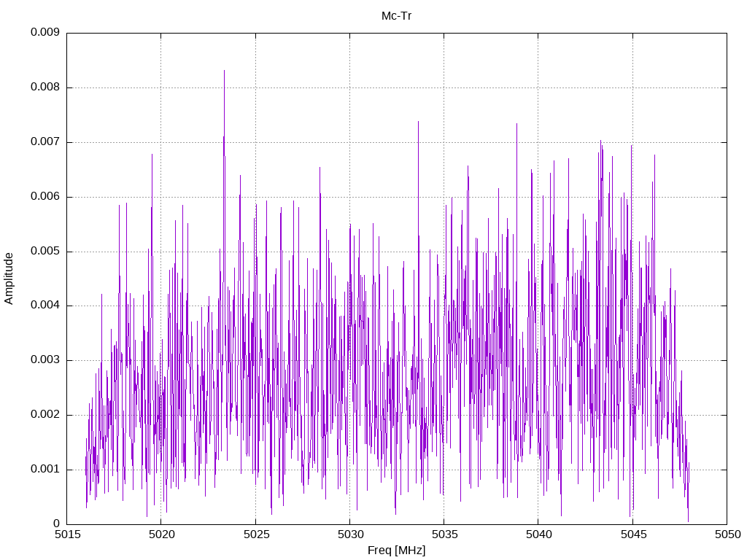Click the Amplitude y-axis label

(9, 279)
